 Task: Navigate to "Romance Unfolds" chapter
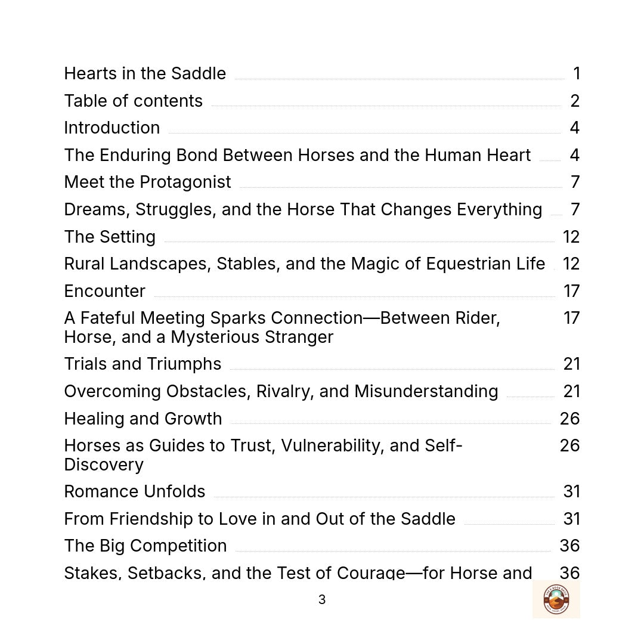coord(135,491)
